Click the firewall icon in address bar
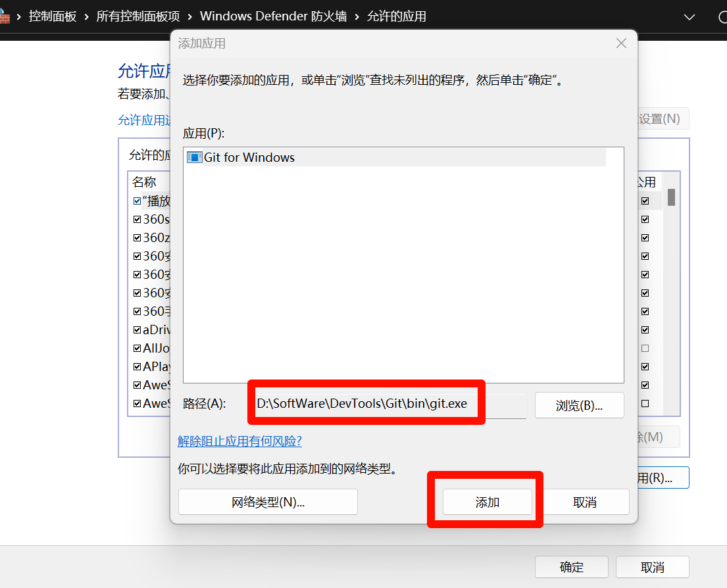The width and height of the screenshot is (727, 588). (5, 16)
